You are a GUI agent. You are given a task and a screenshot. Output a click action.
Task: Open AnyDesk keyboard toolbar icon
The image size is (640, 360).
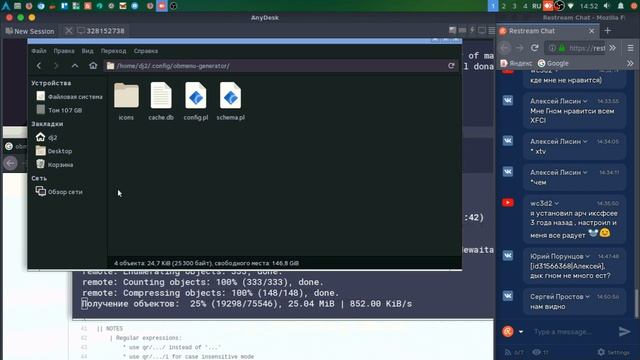pos(462,31)
